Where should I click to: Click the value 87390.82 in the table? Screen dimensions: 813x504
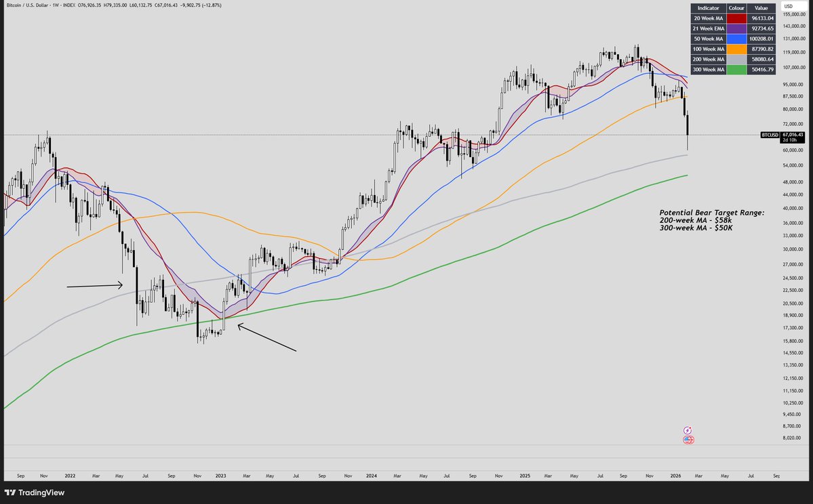pyautogui.click(x=761, y=49)
